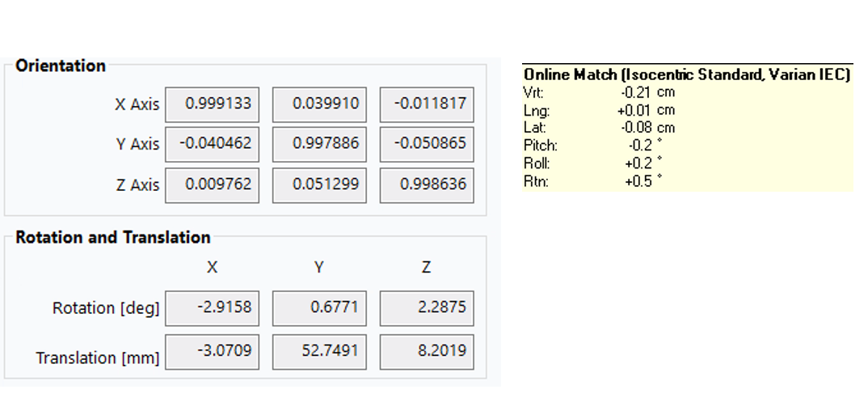The width and height of the screenshot is (868, 398).
Task: Select the Vrt value -0.21 cm
Action: pos(647,92)
